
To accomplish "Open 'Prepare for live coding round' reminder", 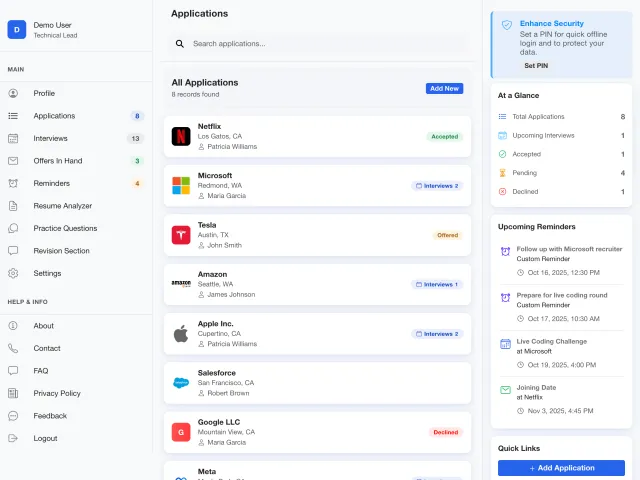I will tap(561, 307).
